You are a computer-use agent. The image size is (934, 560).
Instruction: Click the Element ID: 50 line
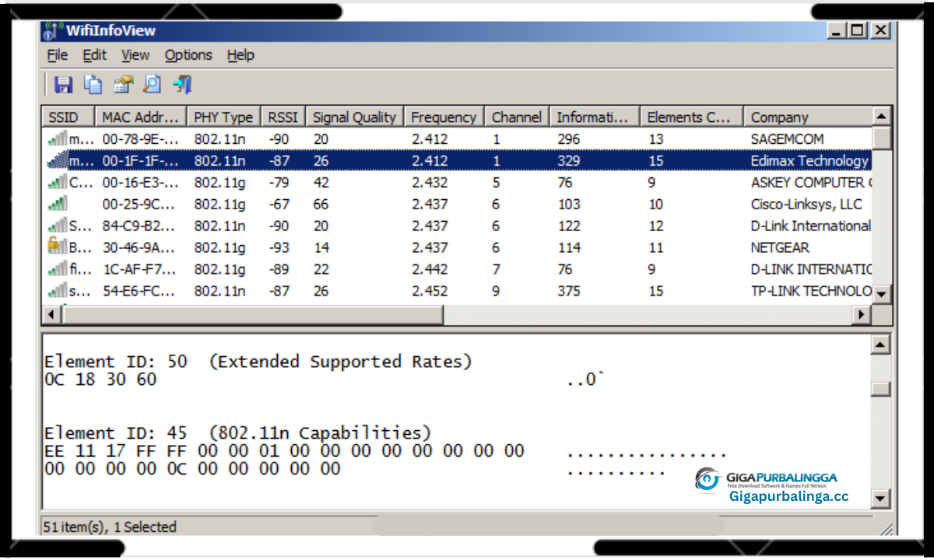[258, 362]
